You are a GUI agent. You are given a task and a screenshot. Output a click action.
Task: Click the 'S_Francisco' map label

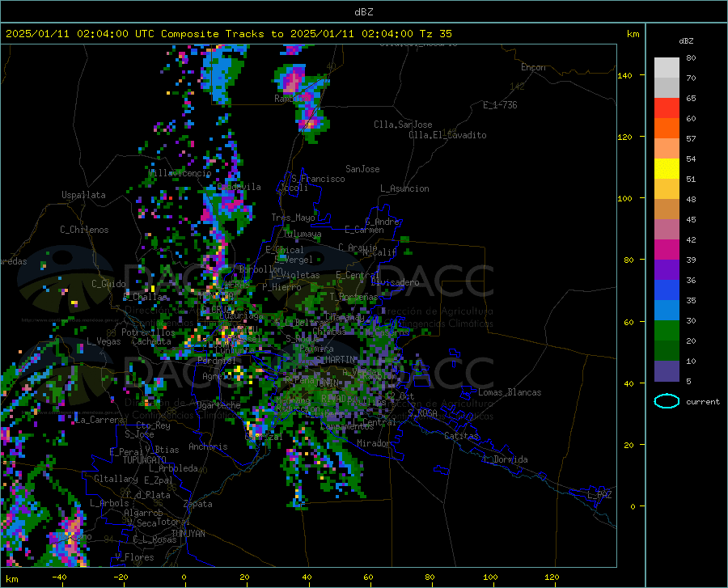(x=318, y=179)
